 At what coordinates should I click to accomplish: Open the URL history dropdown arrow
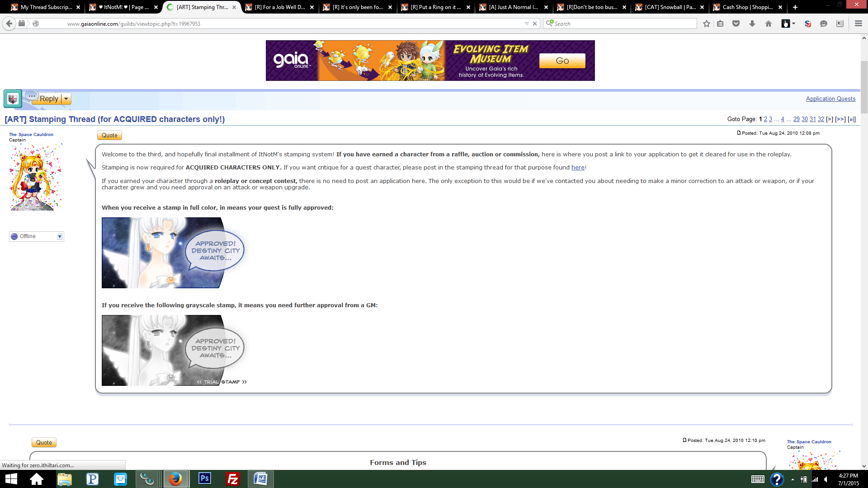527,23
